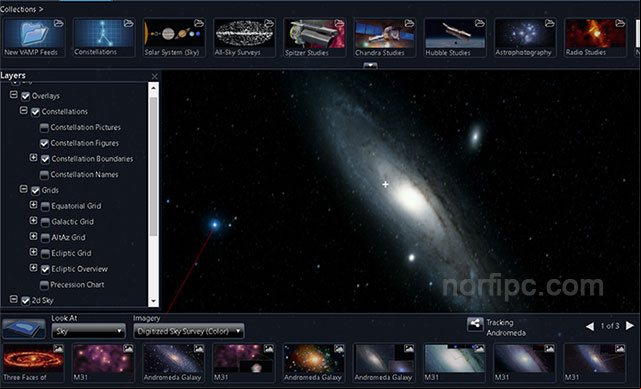This screenshot has width=641, height=389.
Task: Expand the AltAz Grid node
Action: pos(34,236)
